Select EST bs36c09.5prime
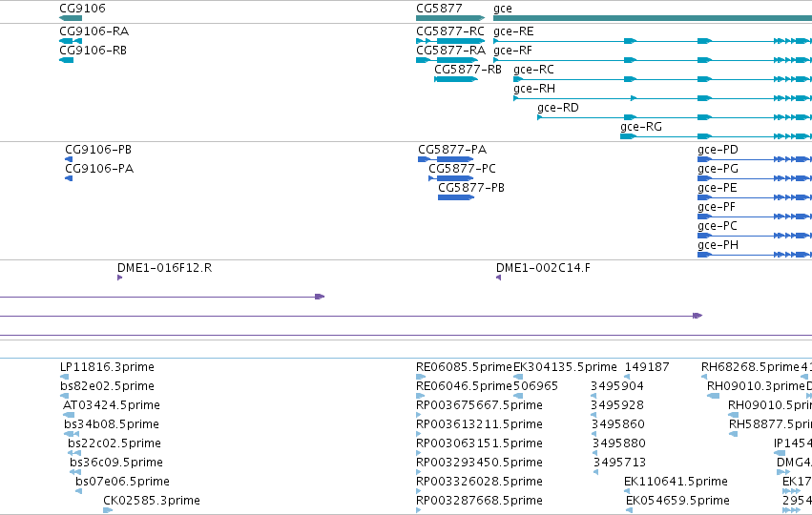 coord(116,463)
